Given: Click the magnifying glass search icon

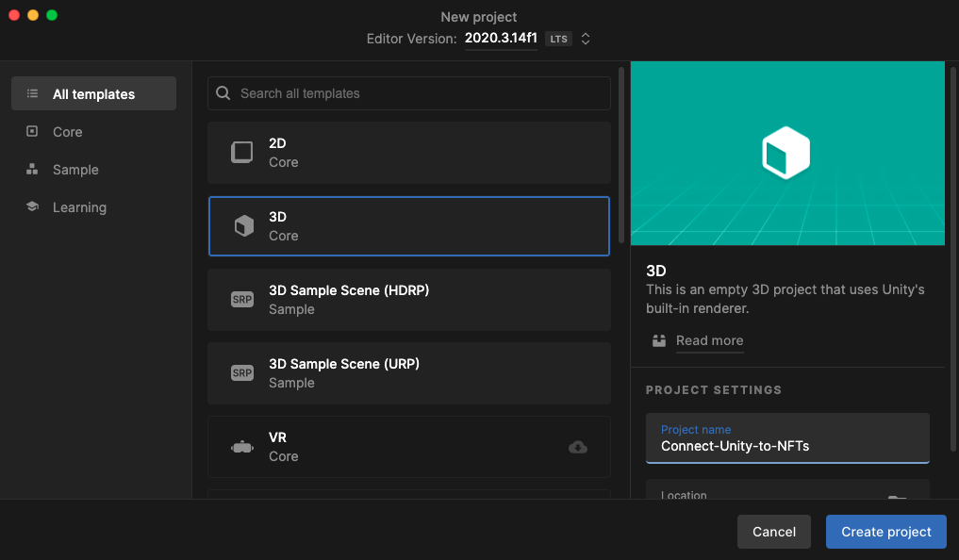Looking at the screenshot, I should [x=223, y=93].
